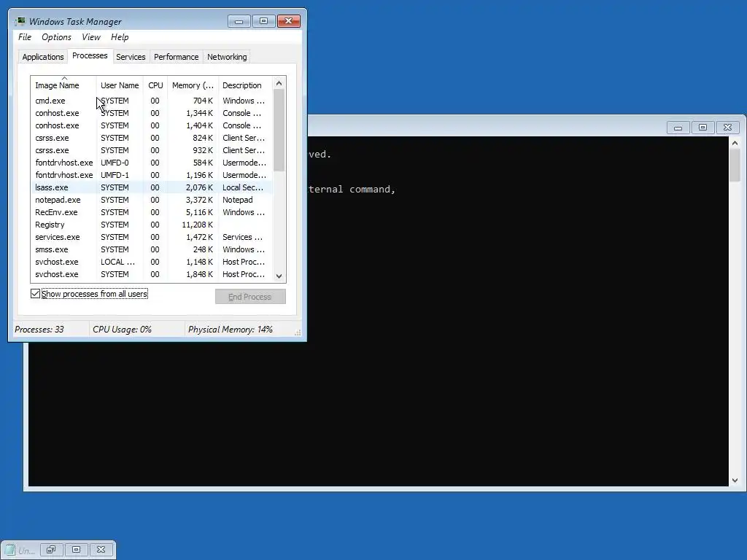Minimize the command prompt window
The width and height of the screenshot is (747, 560).
coord(678,127)
